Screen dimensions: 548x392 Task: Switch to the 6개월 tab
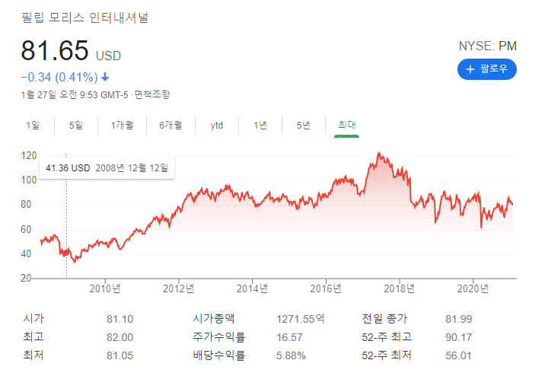click(x=170, y=125)
